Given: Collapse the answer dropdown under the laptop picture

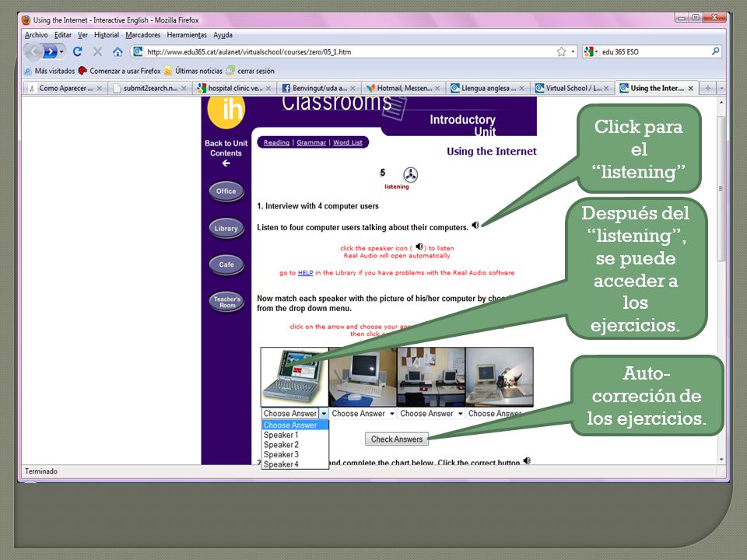Looking at the screenshot, I should (324, 413).
